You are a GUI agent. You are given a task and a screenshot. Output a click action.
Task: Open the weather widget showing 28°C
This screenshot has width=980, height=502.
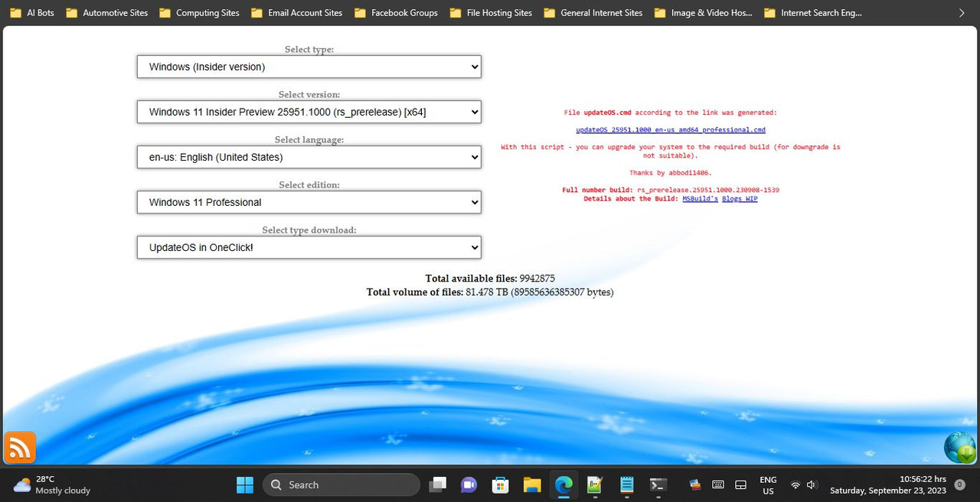pos(52,484)
